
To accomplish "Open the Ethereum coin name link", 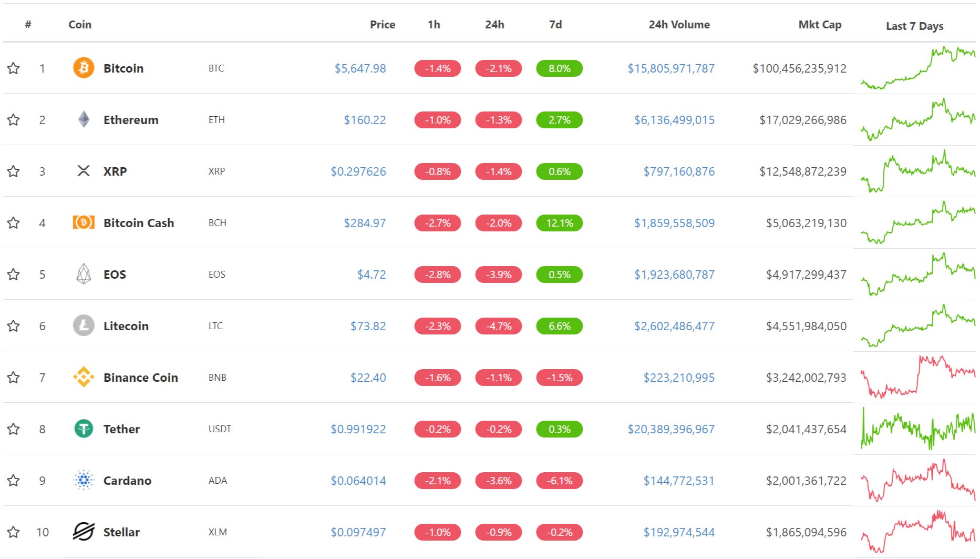I will tap(131, 119).
